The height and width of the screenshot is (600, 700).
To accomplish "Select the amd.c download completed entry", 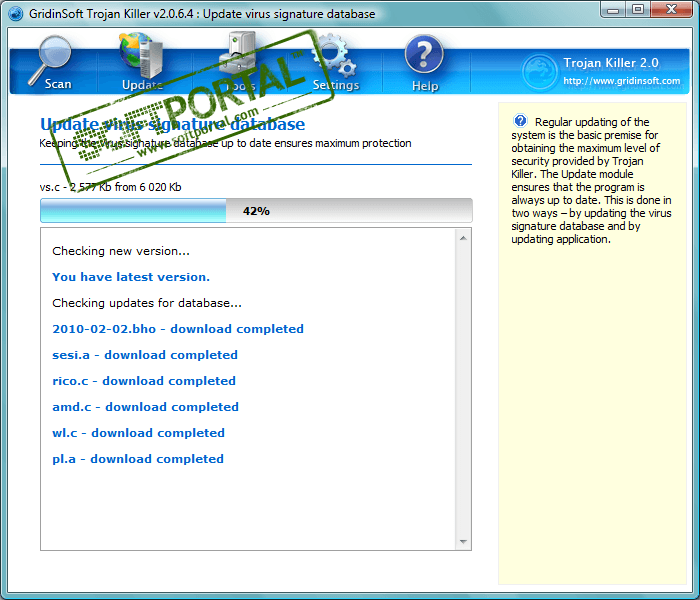I will tap(145, 407).
